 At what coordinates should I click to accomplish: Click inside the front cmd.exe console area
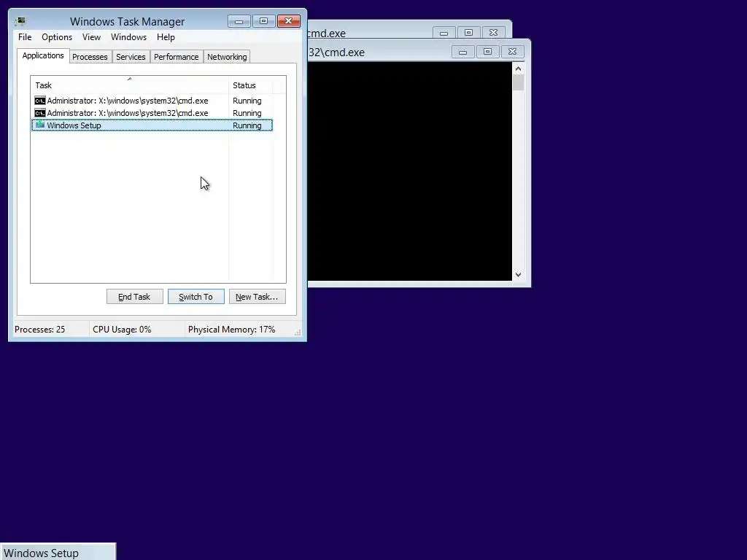(410, 171)
